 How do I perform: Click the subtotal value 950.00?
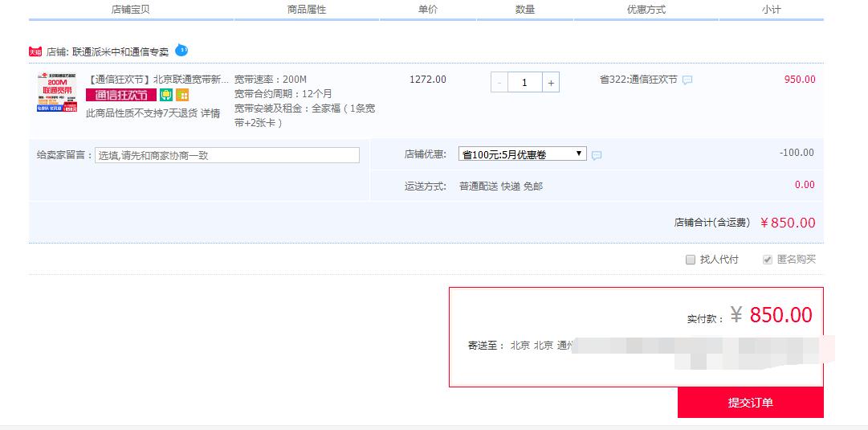tap(800, 80)
